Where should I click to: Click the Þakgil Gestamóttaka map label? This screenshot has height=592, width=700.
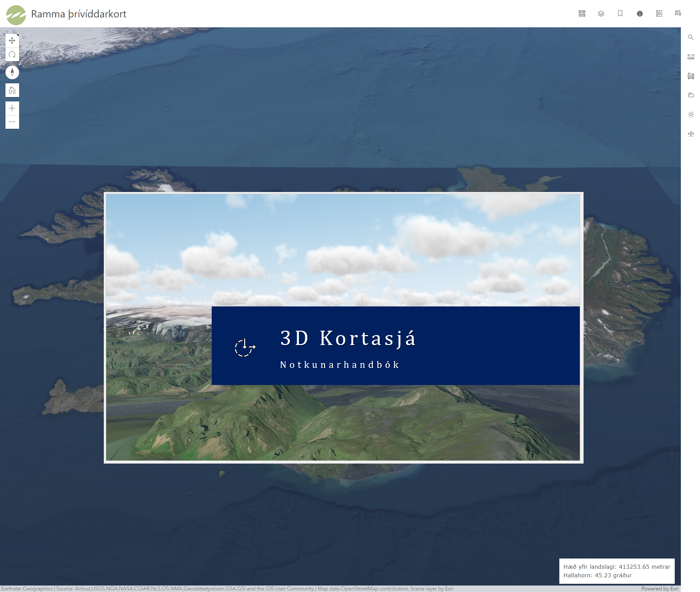[x=169, y=366]
